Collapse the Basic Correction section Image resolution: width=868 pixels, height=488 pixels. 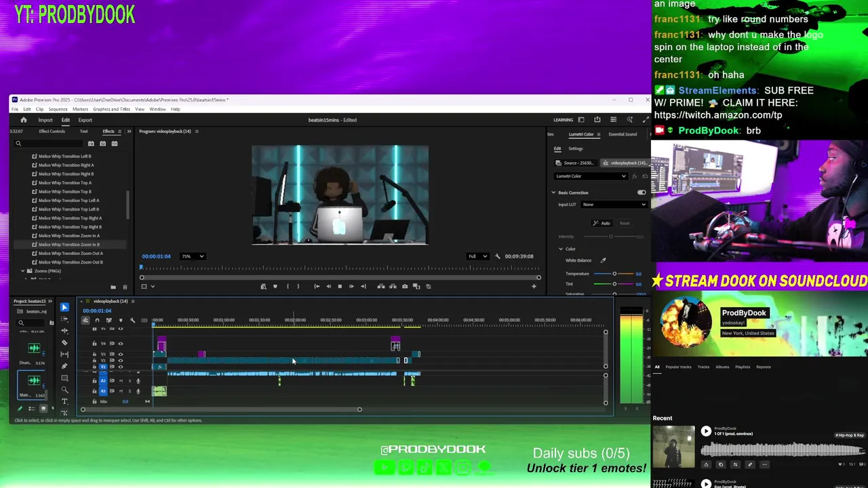553,192
